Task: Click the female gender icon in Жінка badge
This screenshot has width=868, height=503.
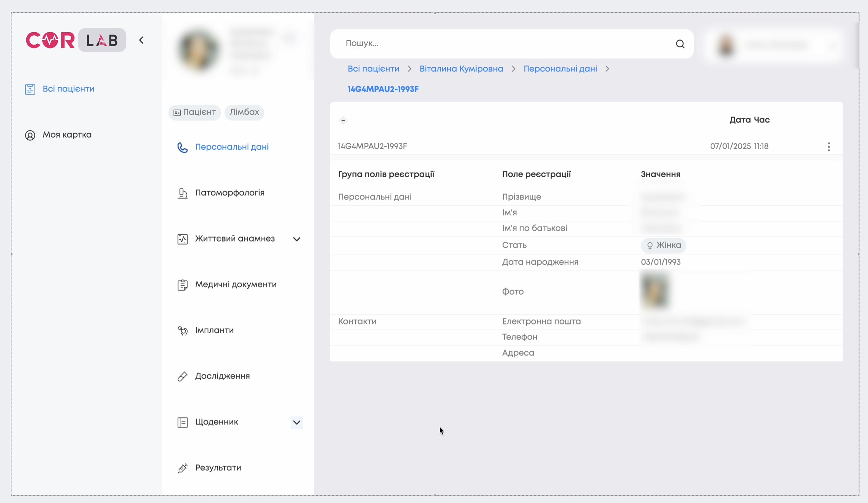Action: (x=650, y=245)
